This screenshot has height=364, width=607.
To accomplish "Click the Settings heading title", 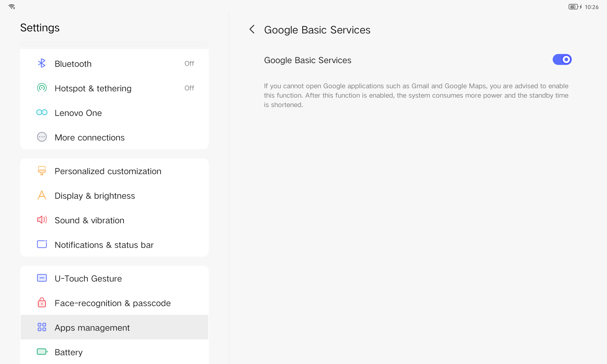I will pos(40,28).
